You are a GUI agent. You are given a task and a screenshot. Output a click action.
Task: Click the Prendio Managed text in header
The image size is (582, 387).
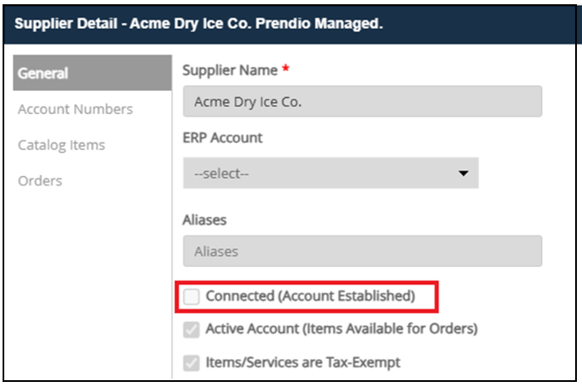tap(319, 24)
